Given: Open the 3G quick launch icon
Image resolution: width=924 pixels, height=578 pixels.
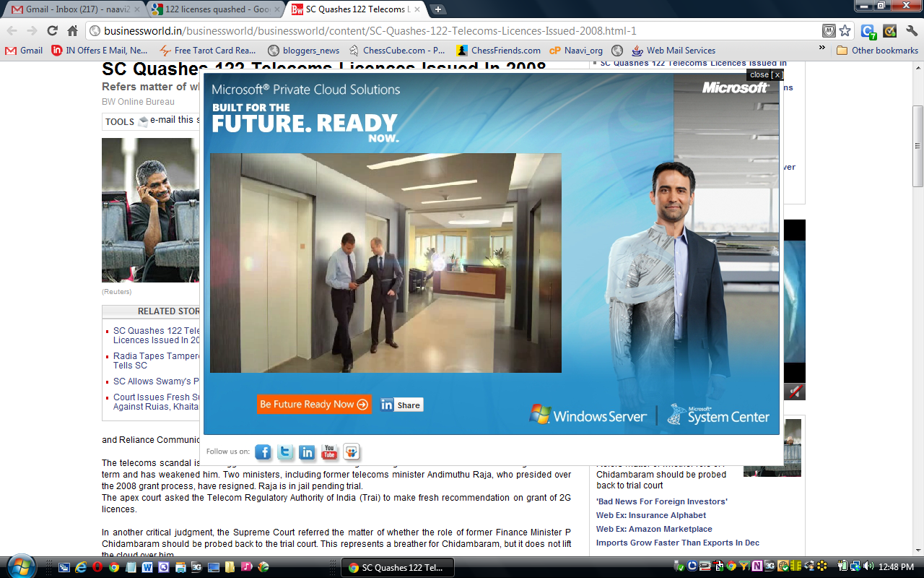Looking at the screenshot, I should click(196, 567).
